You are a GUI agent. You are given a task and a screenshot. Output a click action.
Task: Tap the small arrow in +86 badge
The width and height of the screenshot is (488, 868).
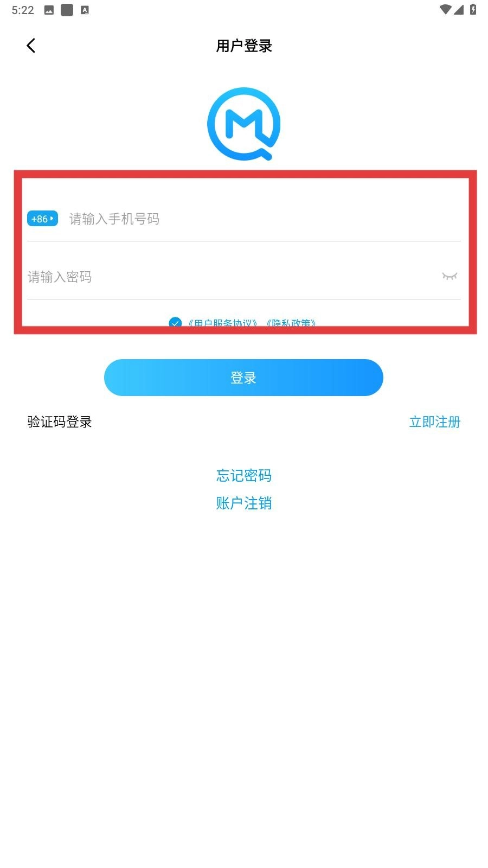click(x=52, y=219)
